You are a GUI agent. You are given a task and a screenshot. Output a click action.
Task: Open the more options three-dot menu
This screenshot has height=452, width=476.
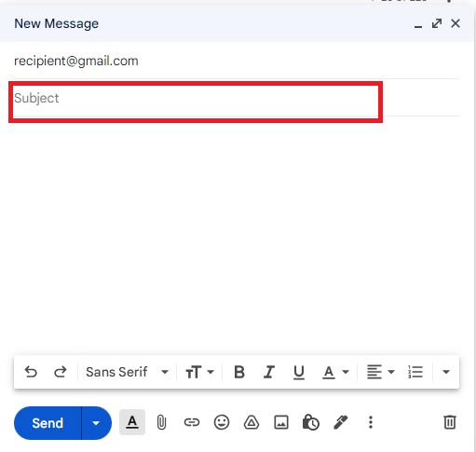pyautogui.click(x=371, y=422)
